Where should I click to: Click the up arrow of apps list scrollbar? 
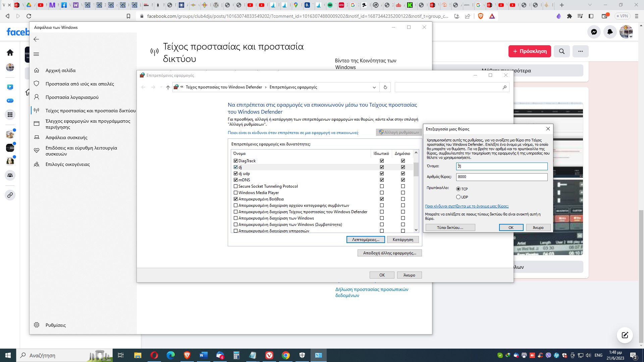(x=416, y=153)
